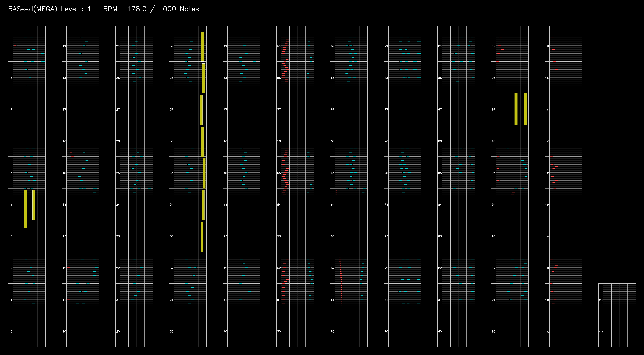Click measure number 59 label
This screenshot has height=355, width=644.
tap(279, 46)
